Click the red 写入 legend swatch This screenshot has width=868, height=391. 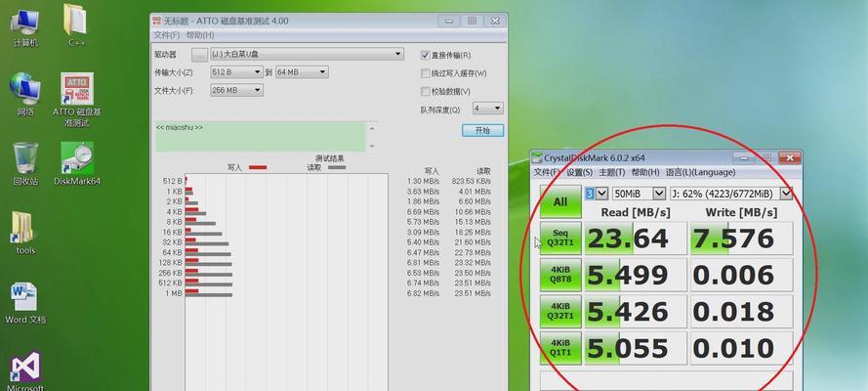(x=258, y=167)
